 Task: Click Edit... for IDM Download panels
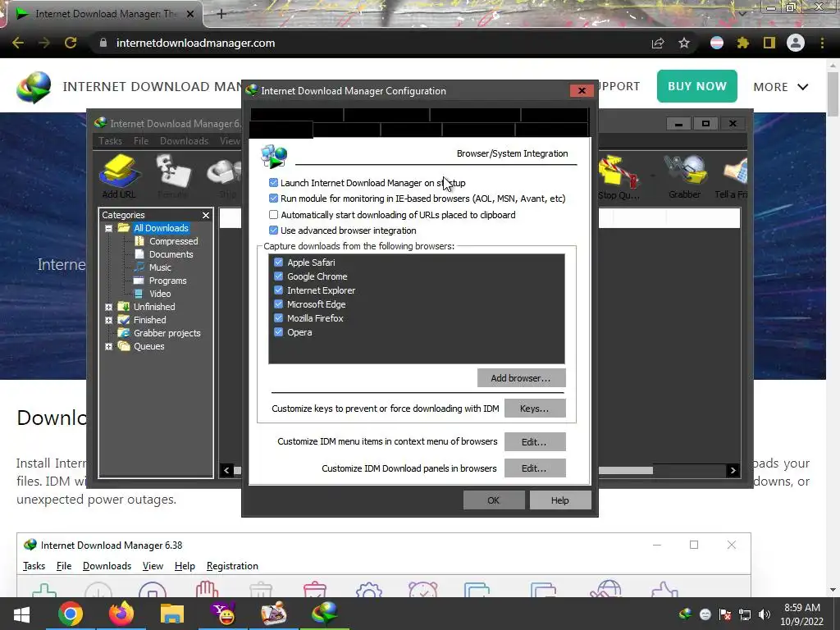535,468
